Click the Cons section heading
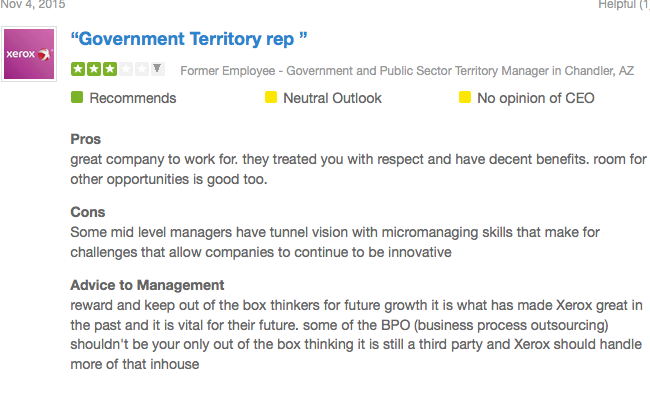This screenshot has width=650, height=407. click(x=87, y=212)
